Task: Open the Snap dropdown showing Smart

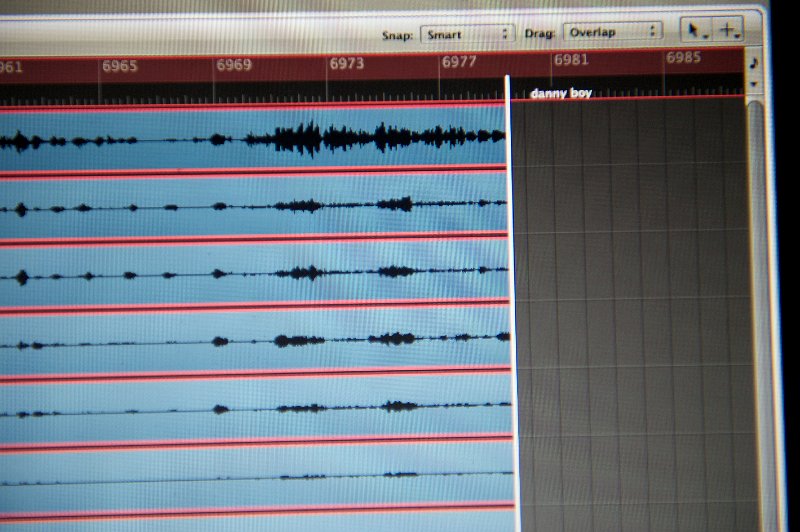Action: (x=467, y=34)
